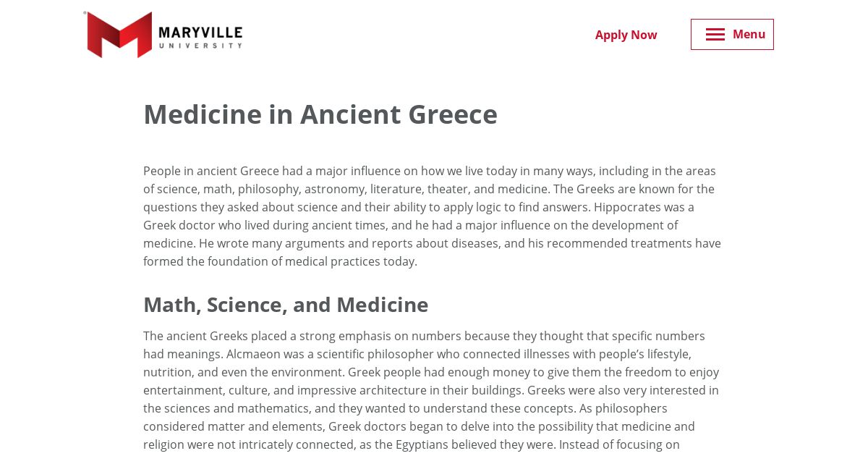The width and height of the screenshot is (868, 456).
Task: Click the word Menu label text
Action: pos(749,34)
